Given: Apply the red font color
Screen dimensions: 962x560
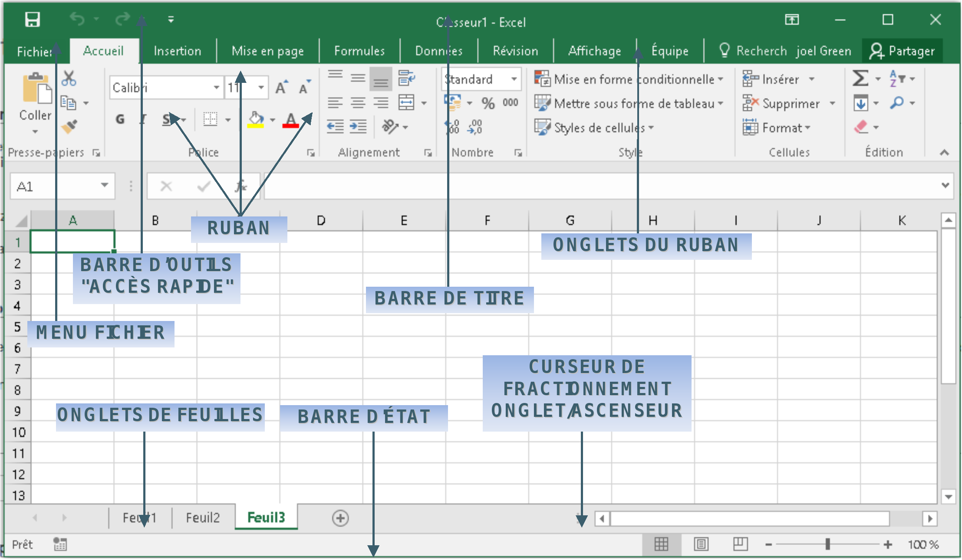Looking at the screenshot, I should [290, 119].
